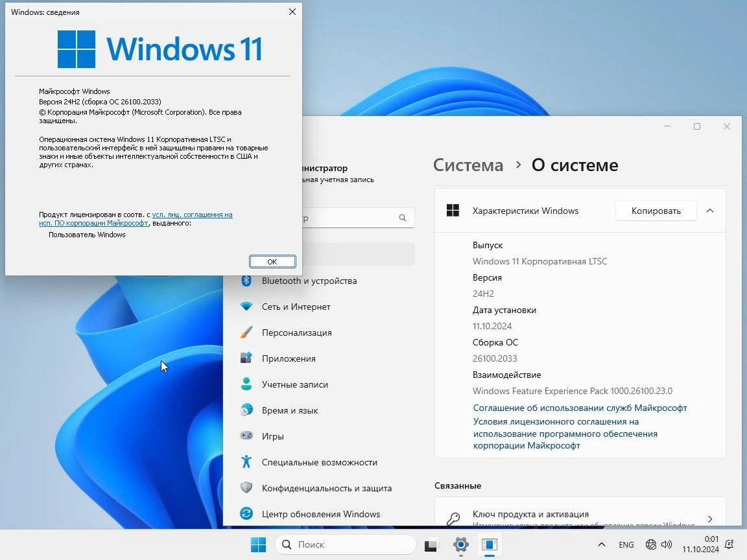The height and width of the screenshot is (560, 747).
Task: Click Windows Feature Experience Pack text
Action: (573, 390)
